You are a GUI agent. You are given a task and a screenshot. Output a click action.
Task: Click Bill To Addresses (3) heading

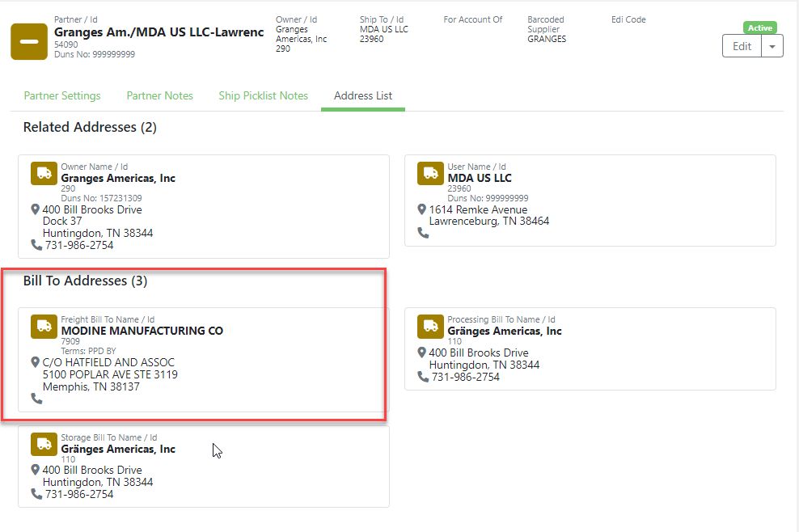[x=85, y=281]
